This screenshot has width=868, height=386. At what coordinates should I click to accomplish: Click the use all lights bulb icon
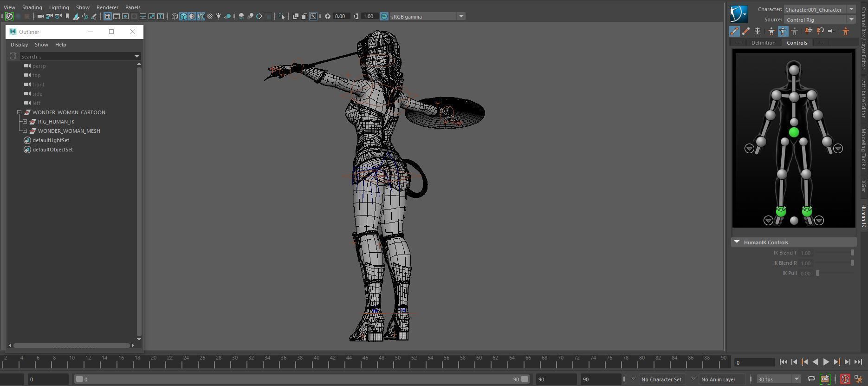click(x=219, y=16)
